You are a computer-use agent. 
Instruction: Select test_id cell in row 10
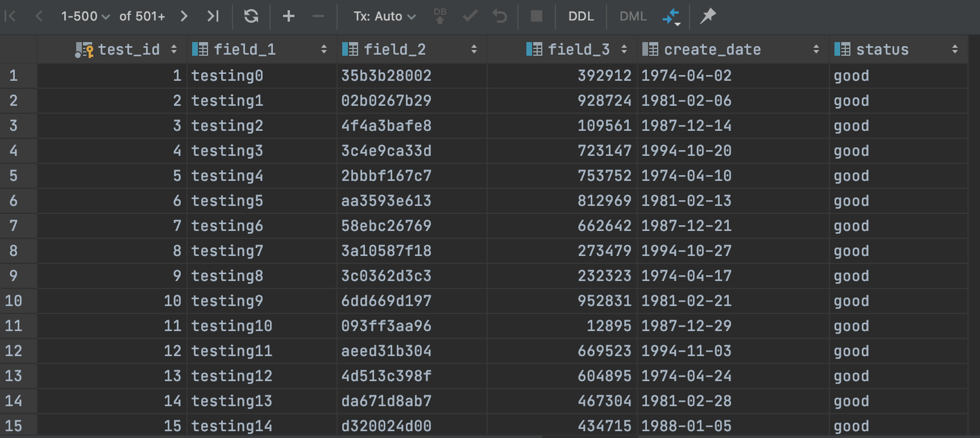[x=112, y=301]
